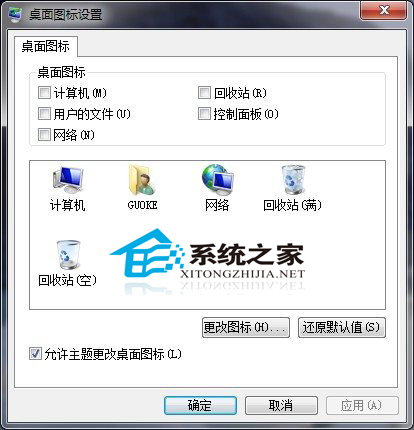Enable the 计算机(M) checkbox
The height and width of the screenshot is (430, 414).
[44, 93]
